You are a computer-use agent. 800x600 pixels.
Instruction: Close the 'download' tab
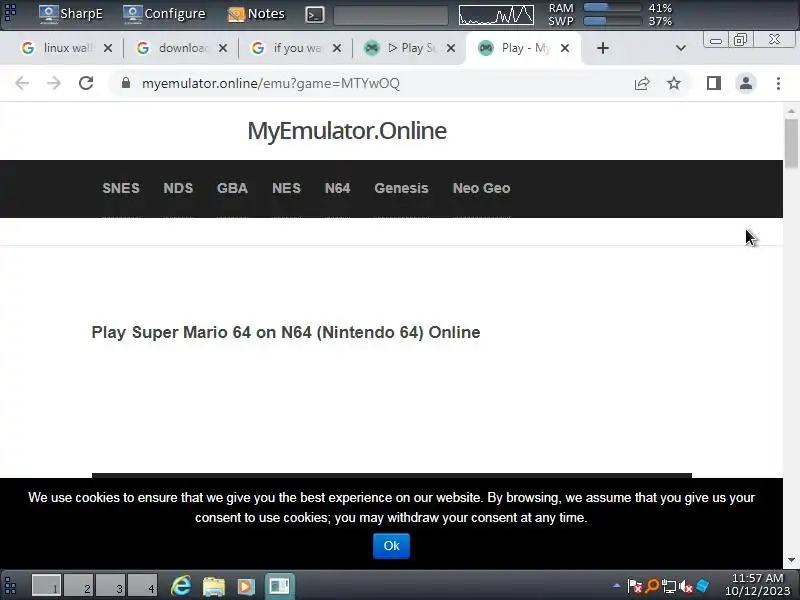(223, 48)
